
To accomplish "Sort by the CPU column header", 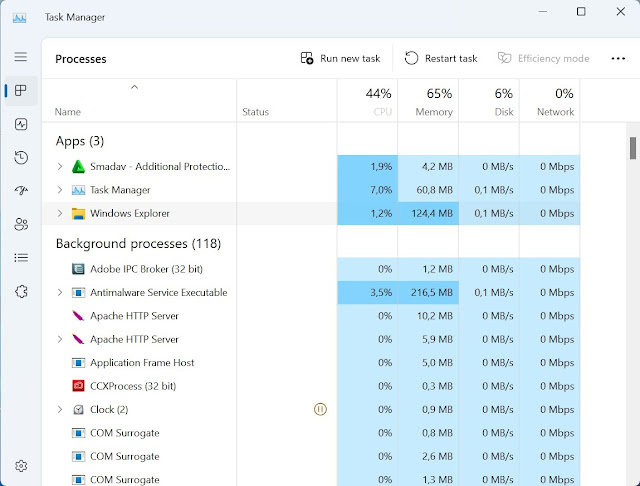I will (367, 100).
